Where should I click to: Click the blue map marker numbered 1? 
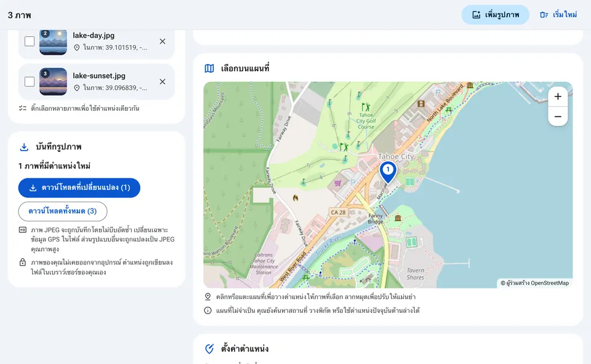388,172
